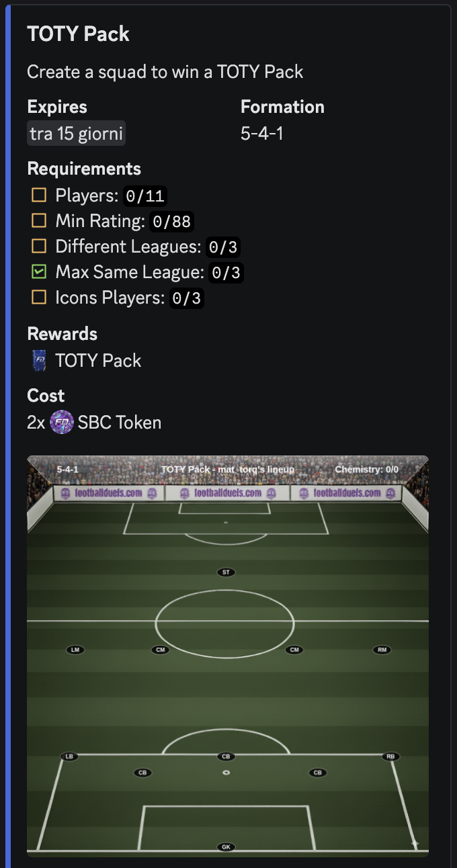Click the ST position marker on the pitch
Image resolution: width=457 pixels, height=868 pixels.
click(x=226, y=572)
